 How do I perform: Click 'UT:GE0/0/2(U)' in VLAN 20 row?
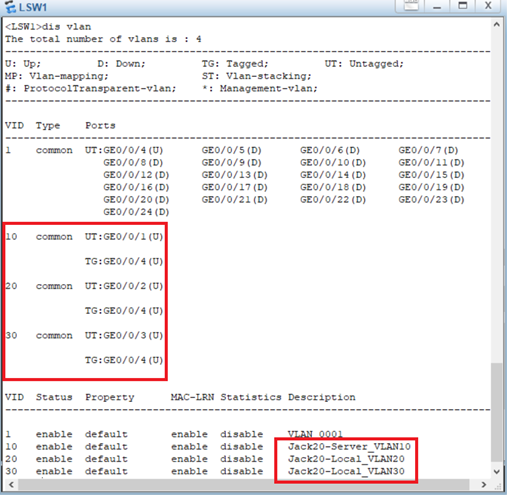(x=124, y=286)
